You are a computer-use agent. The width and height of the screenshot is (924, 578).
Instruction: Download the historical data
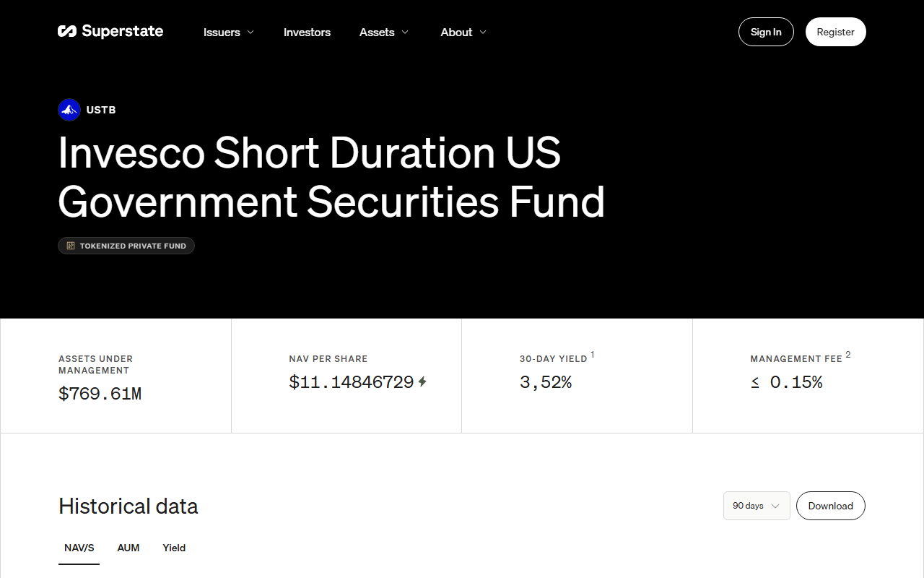(831, 506)
